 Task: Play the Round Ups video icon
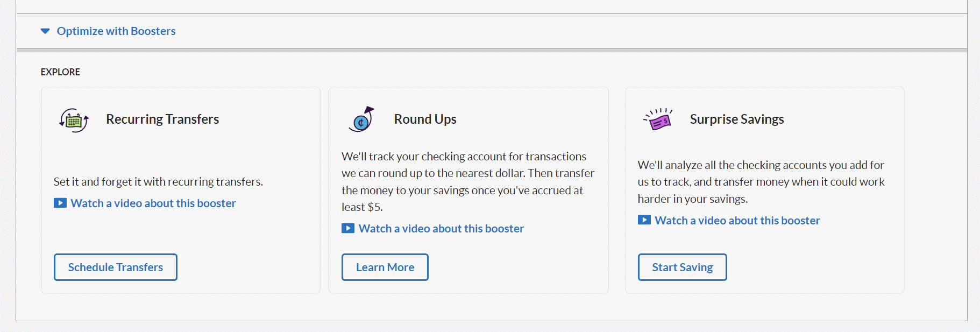pos(348,228)
